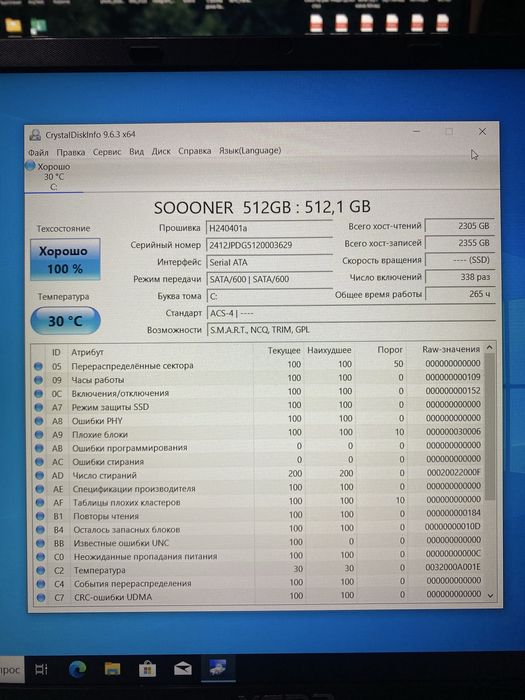Open File Explorer from the taskbar
The height and width of the screenshot is (700, 525).
[x=112, y=669]
